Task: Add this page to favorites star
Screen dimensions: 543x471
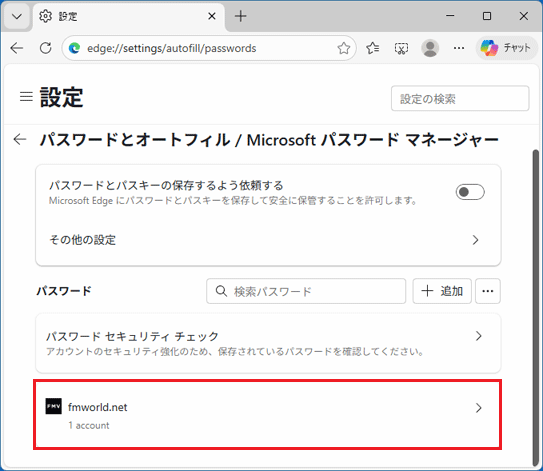Action: (344, 48)
